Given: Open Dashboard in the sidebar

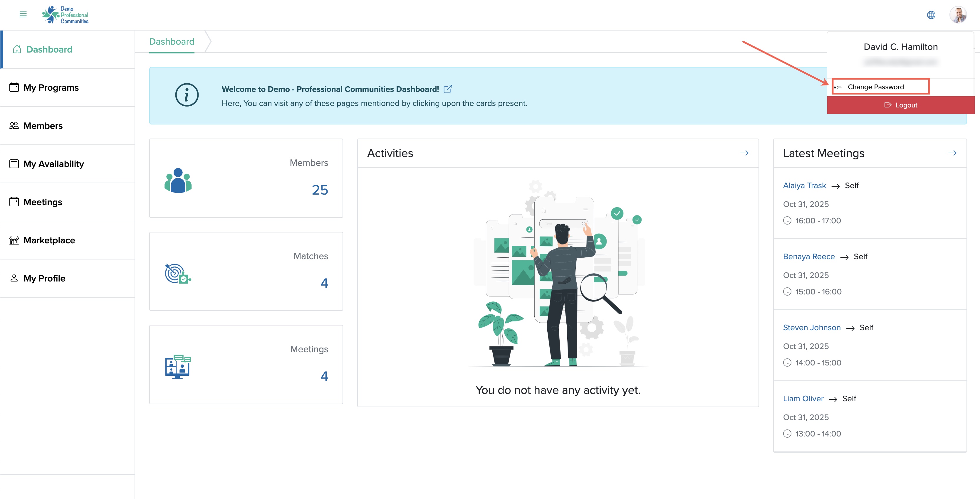Looking at the screenshot, I should [x=67, y=49].
